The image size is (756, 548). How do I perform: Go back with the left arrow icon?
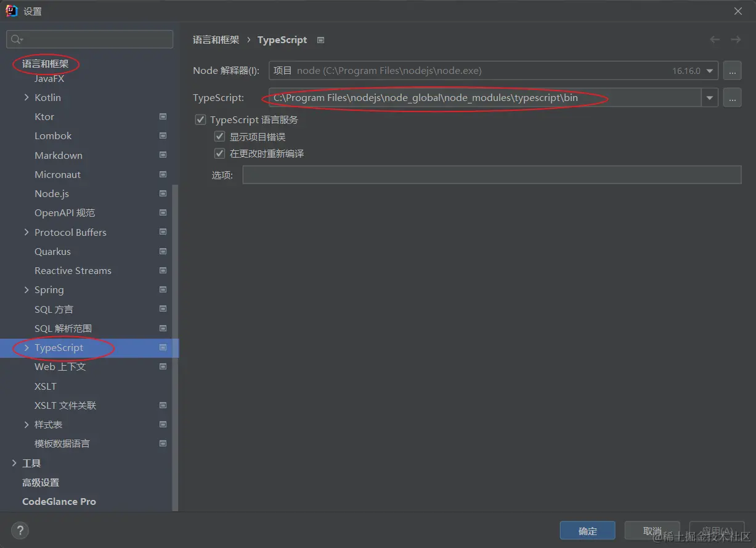715,39
